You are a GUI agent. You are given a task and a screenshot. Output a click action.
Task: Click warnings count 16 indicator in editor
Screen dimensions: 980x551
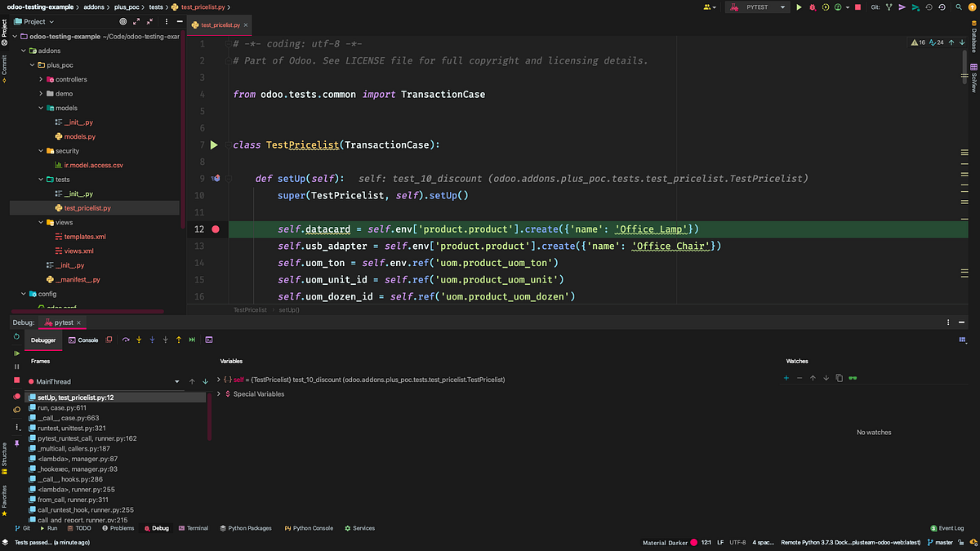click(917, 42)
